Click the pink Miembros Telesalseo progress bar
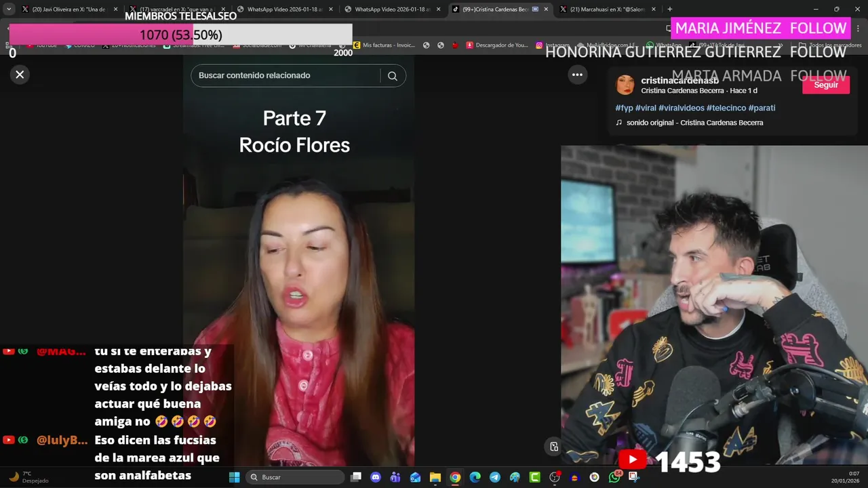 (x=180, y=35)
